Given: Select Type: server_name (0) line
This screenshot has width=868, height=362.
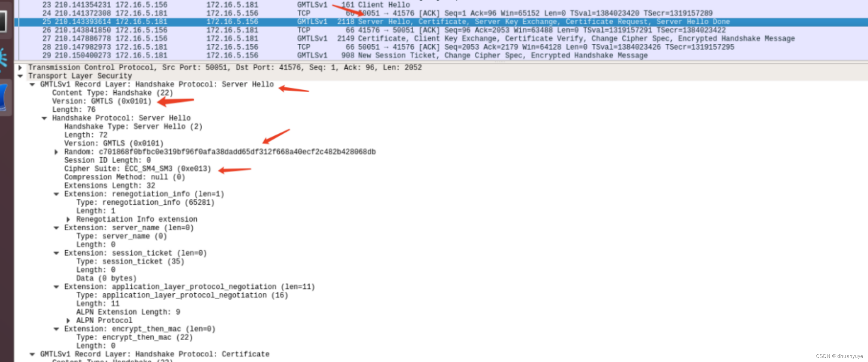Looking at the screenshot, I should 122,236.
